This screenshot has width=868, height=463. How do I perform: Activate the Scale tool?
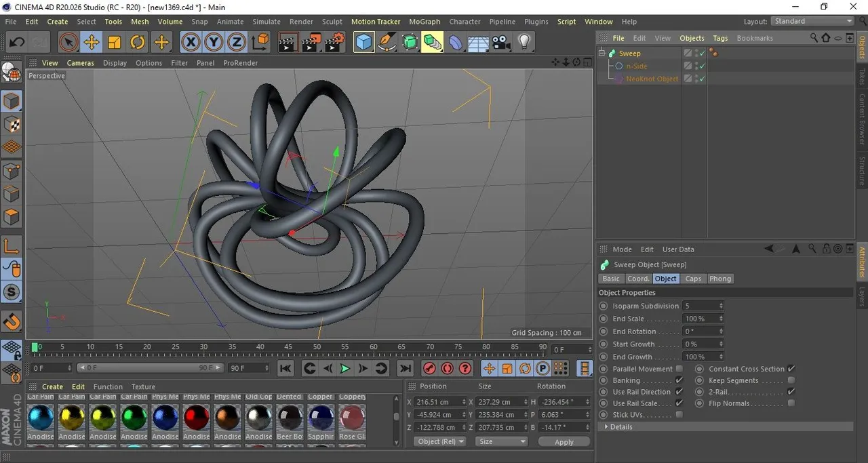pyautogui.click(x=114, y=43)
